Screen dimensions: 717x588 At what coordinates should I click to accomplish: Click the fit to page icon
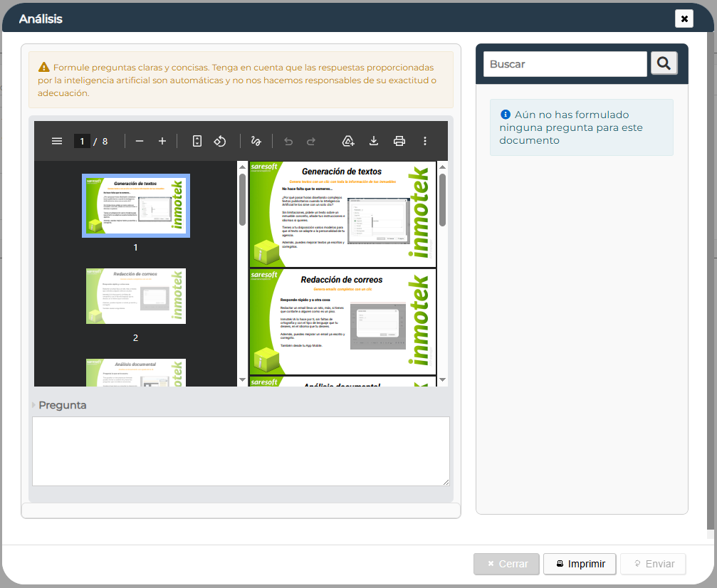pyautogui.click(x=197, y=141)
